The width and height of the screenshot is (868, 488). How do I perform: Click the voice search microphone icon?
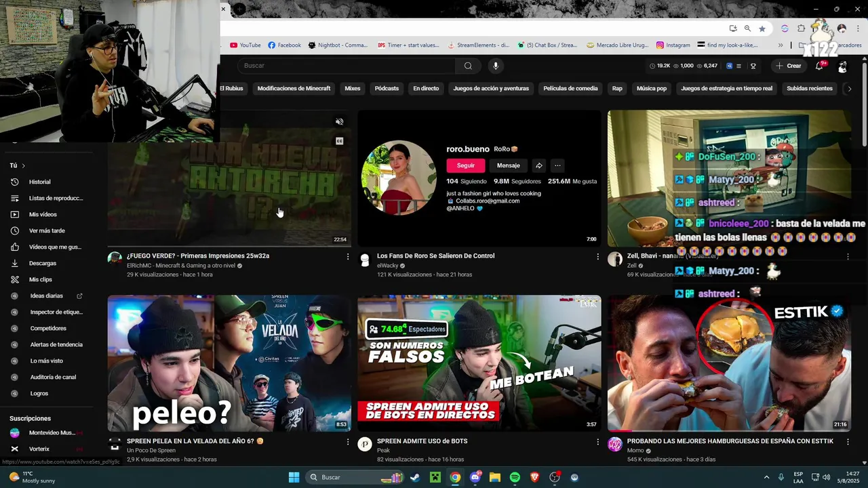pyautogui.click(x=496, y=66)
